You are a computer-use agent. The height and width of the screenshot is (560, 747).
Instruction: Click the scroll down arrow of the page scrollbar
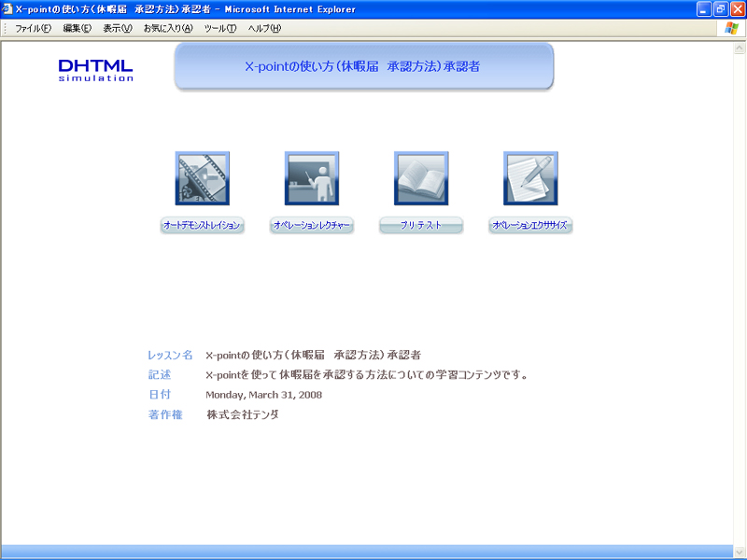(740, 553)
